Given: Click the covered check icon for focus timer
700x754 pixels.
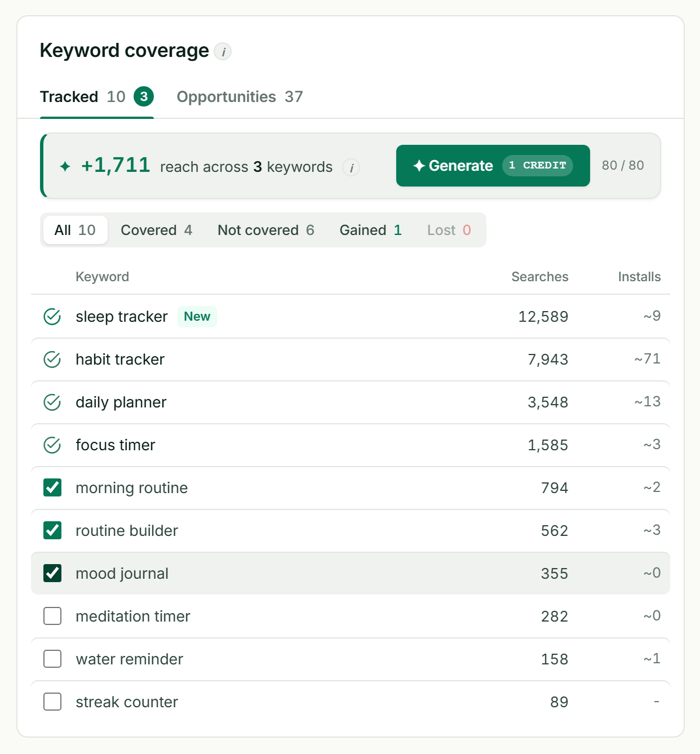Looking at the screenshot, I should (52, 445).
